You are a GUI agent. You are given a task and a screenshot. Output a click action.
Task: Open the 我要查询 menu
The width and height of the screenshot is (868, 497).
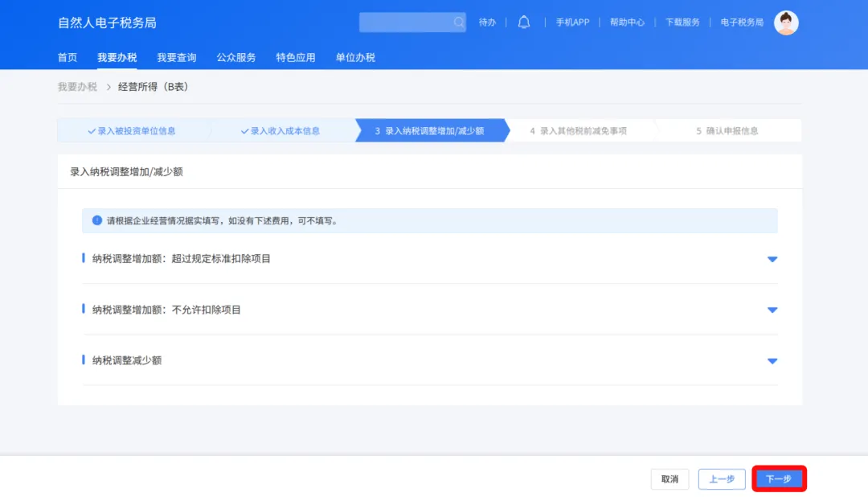pyautogui.click(x=176, y=57)
